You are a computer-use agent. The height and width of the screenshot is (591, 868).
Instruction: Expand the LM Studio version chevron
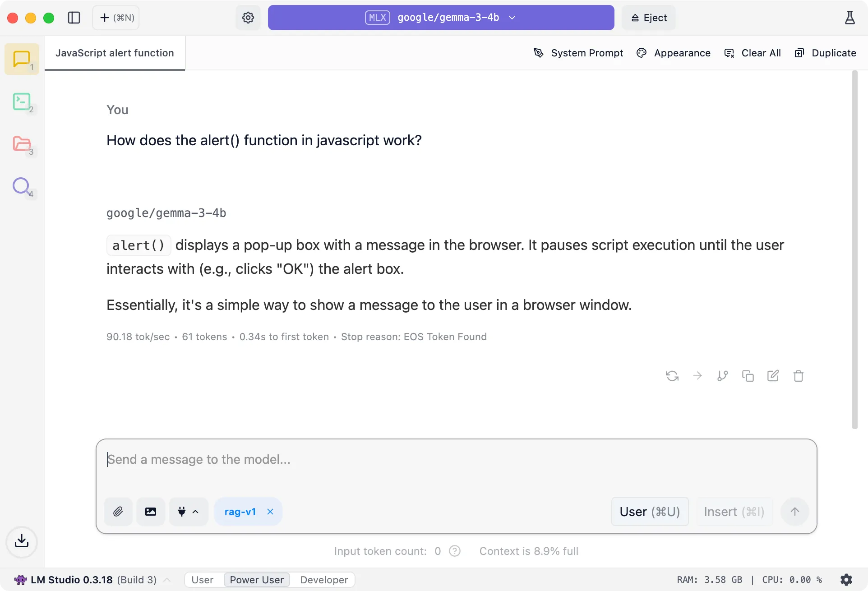click(167, 580)
